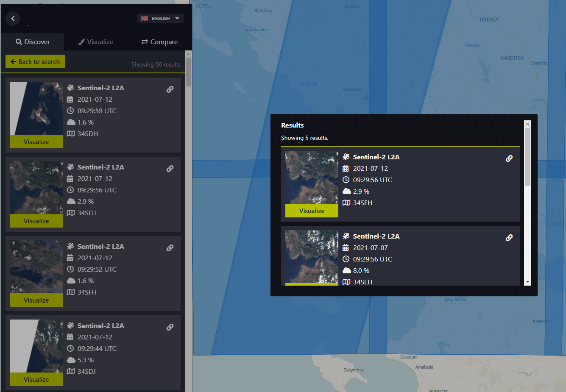Select the 34SFH result thumbnail

(x=36, y=267)
